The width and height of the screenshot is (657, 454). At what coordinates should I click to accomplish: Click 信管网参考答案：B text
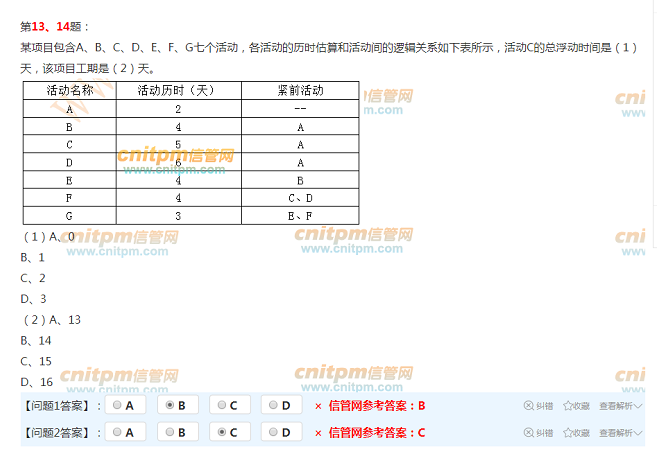(377, 406)
